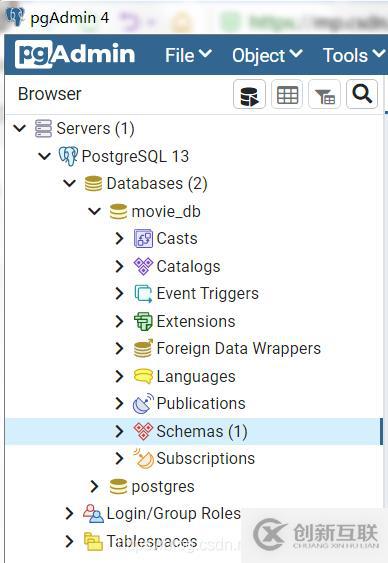The height and width of the screenshot is (563, 388).
Task: Open the File menu
Action: tap(188, 55)
